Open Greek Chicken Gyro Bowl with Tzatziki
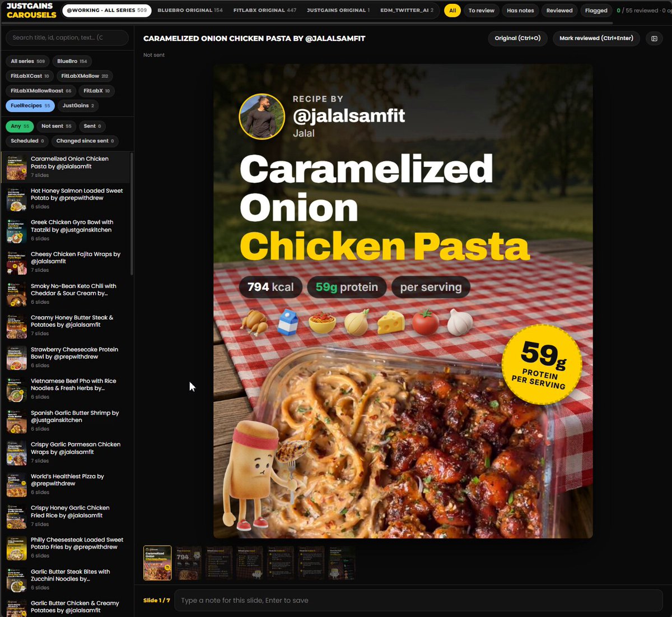 click(66, 230)
